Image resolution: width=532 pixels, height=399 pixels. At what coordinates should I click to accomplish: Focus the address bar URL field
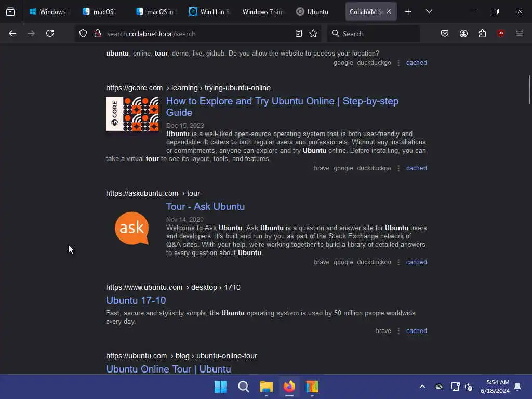(x=198, y=34)
